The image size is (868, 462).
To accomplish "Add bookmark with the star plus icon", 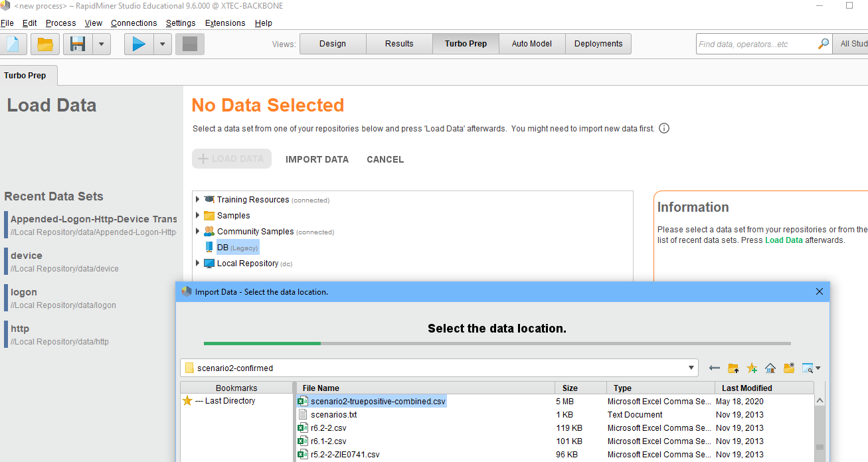I will point(752,368).
